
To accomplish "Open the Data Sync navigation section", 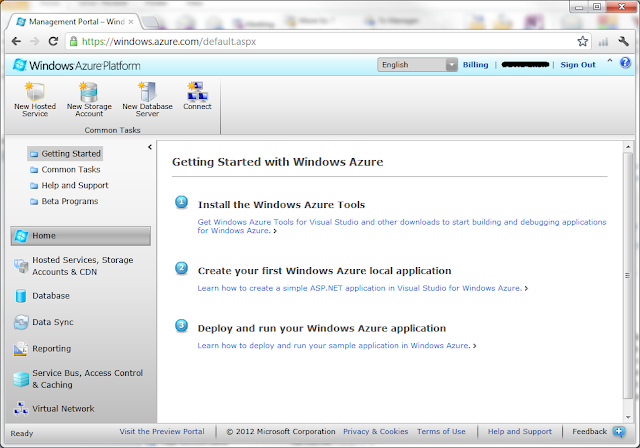I will point(81,322).
